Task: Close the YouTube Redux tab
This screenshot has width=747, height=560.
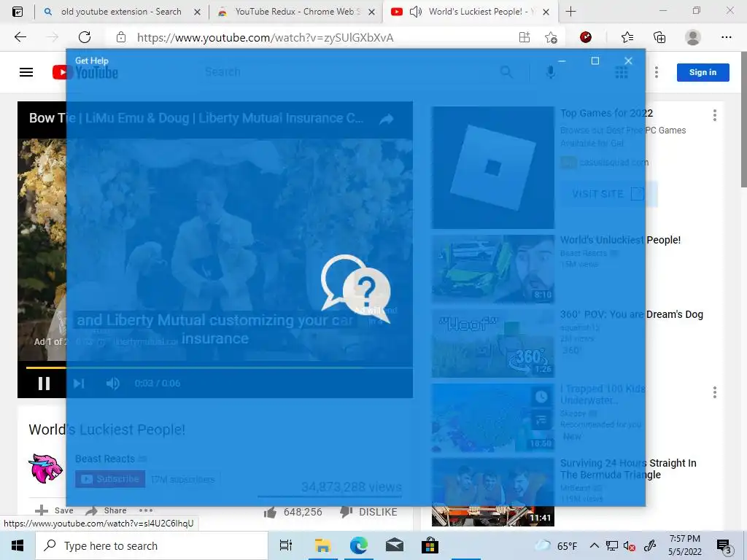Action: tap(371, 12)
